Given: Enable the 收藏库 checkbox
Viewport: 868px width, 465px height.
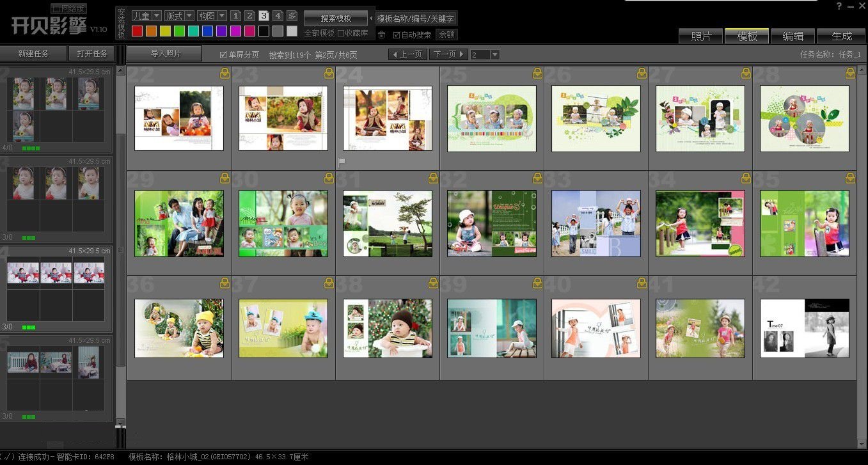Looking at the screenshot, I should (341, 33).
